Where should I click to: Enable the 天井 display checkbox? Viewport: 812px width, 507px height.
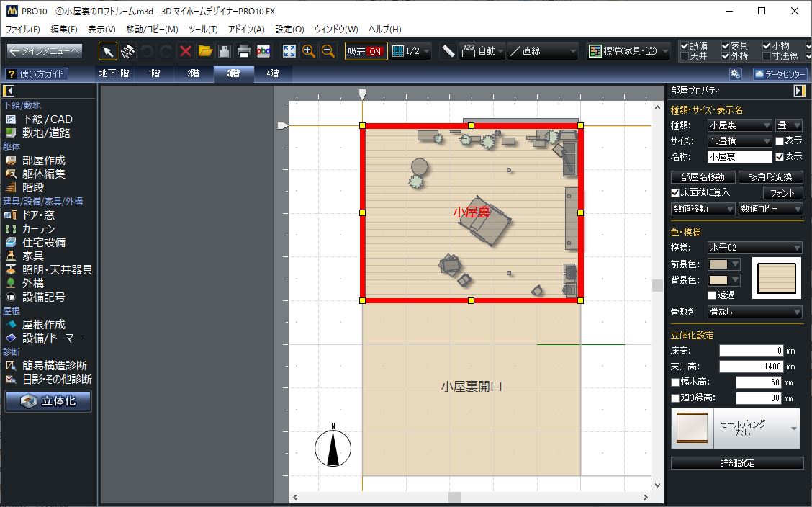tap(684, 56)
